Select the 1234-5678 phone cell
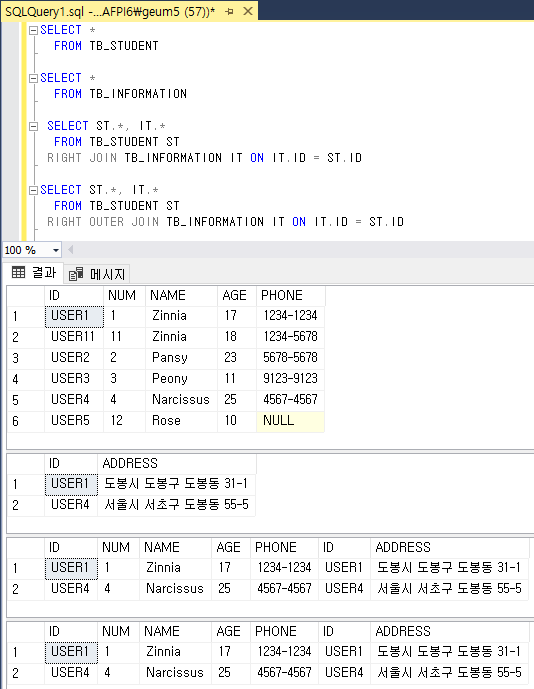534x689 pixels. [x=291, y=337]
